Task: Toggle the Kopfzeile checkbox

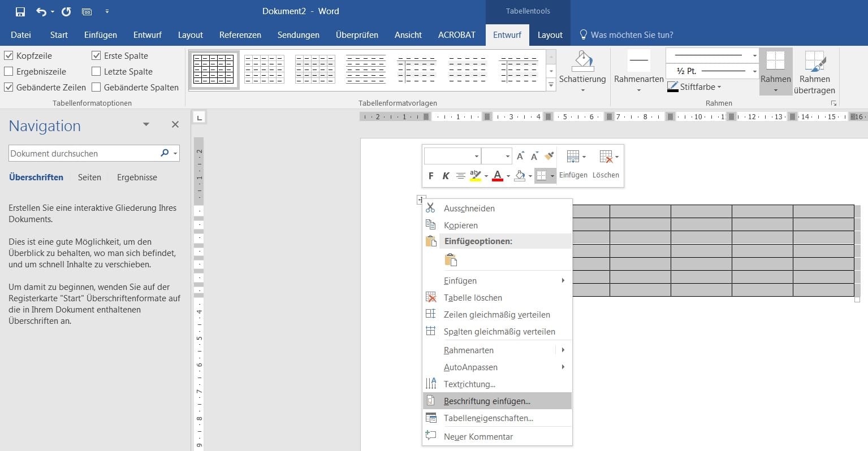Action: tap(8, 55)
